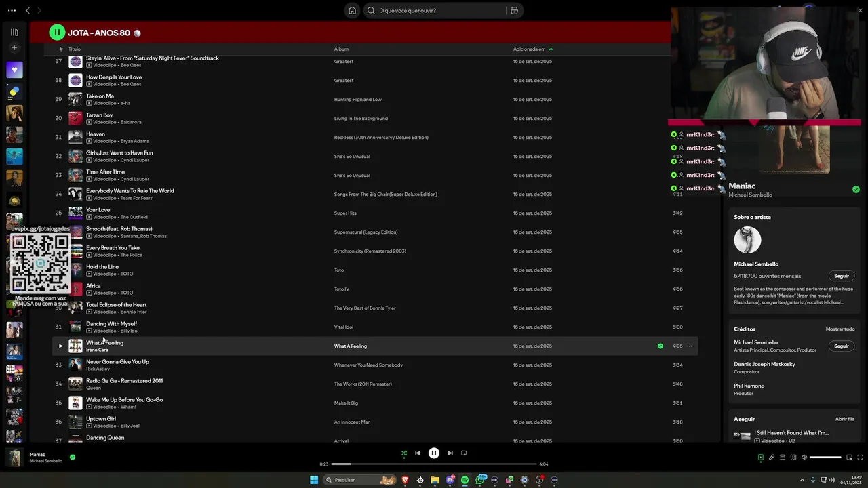Viewport: 868px width, 488px height.
Task: Open Windows Start menu
Action: [314, 480]
